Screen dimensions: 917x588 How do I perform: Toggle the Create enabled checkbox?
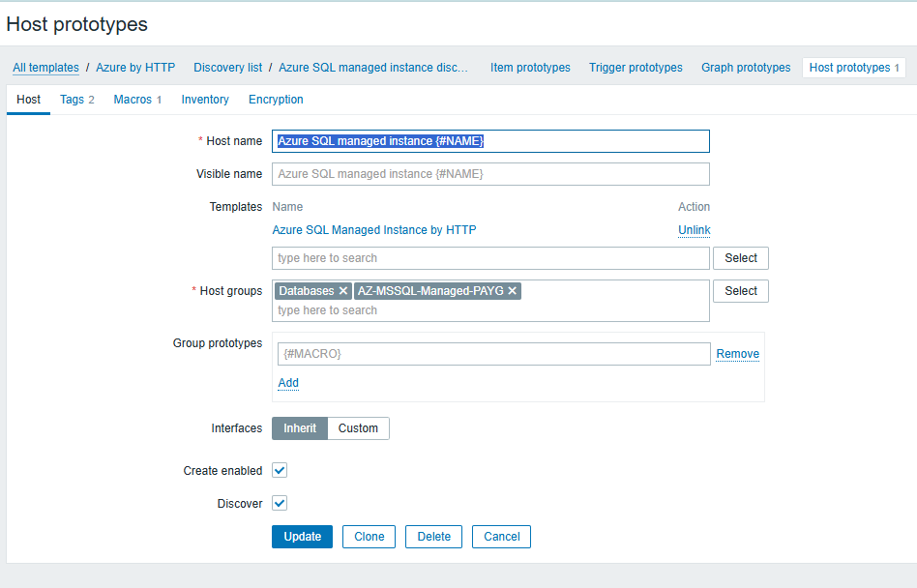[x=280, y=471]
